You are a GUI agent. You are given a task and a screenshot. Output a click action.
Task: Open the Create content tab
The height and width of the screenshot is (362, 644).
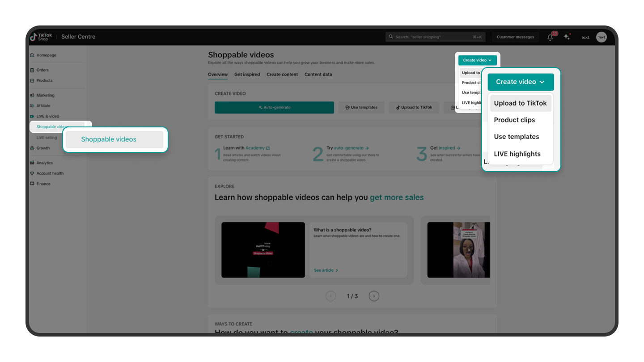282,75
